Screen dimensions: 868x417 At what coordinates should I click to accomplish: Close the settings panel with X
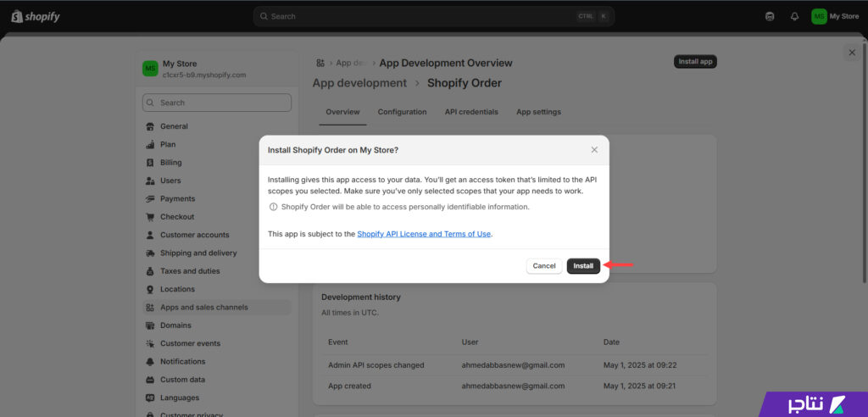(852, 53)
